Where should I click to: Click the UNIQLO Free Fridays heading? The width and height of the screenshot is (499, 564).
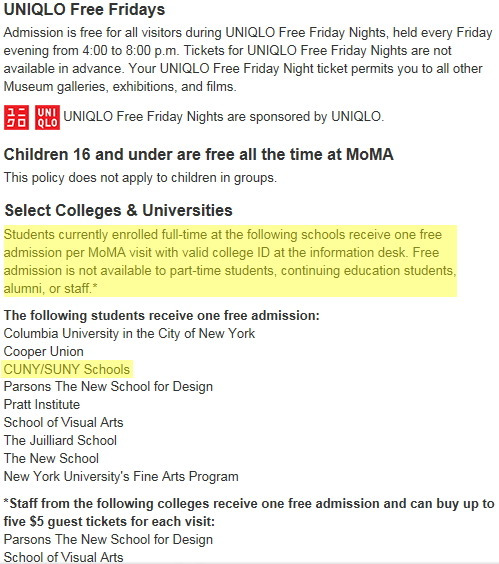(84, 9)
